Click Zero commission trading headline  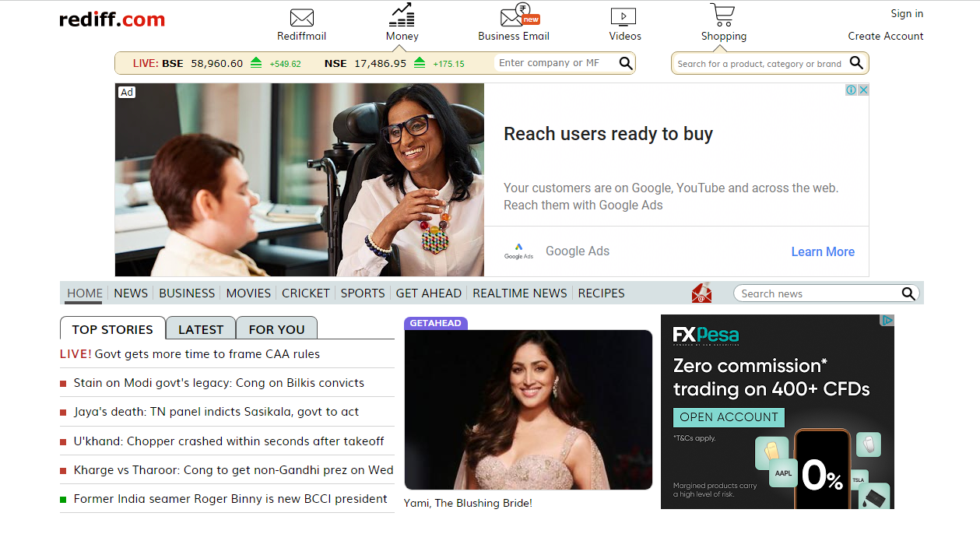(x=771, y=378)
